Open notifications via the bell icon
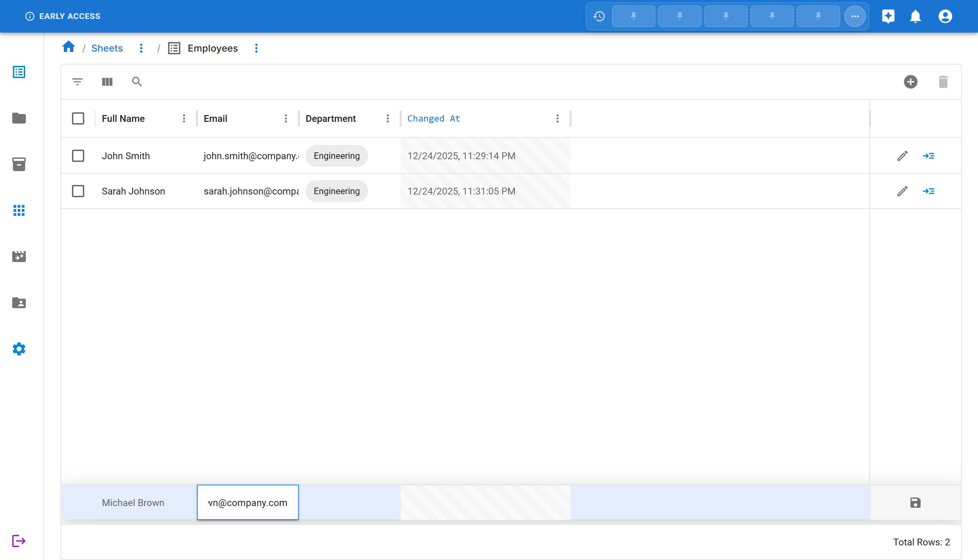The width and height of the screenshot is (978, 560). click(916, 16)
